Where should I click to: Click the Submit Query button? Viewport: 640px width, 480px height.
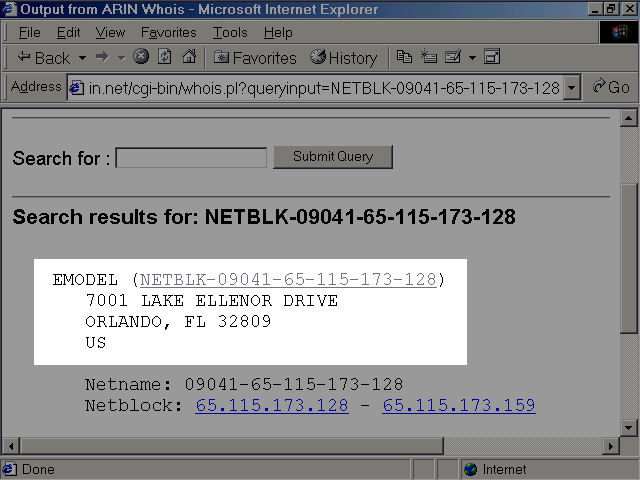click(x=333, y=157)
